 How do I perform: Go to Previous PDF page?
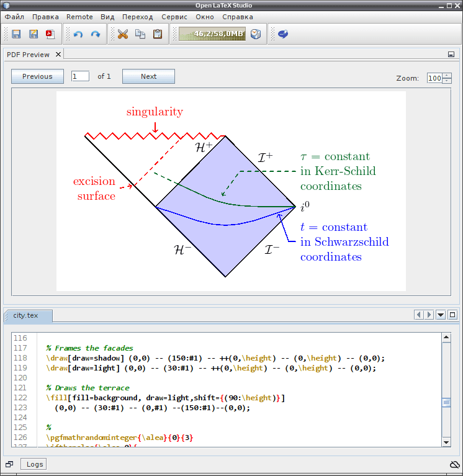click(x=37, y=76)
